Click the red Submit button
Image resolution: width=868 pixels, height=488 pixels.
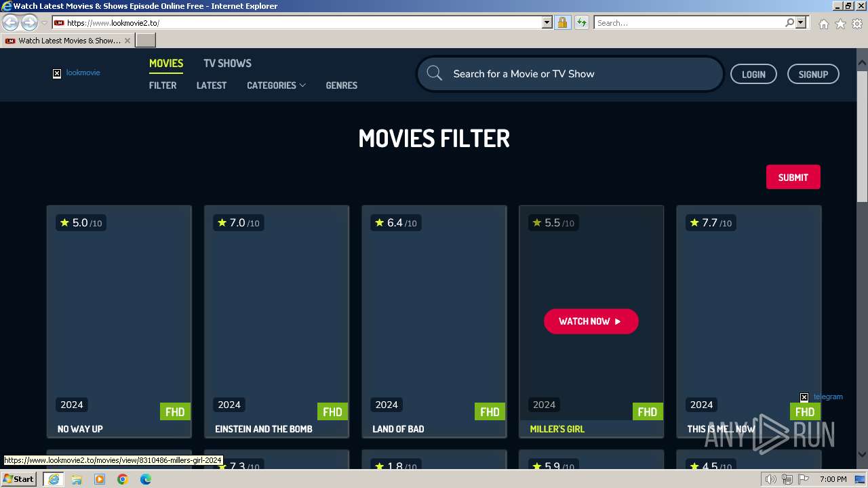click(793, 178)
